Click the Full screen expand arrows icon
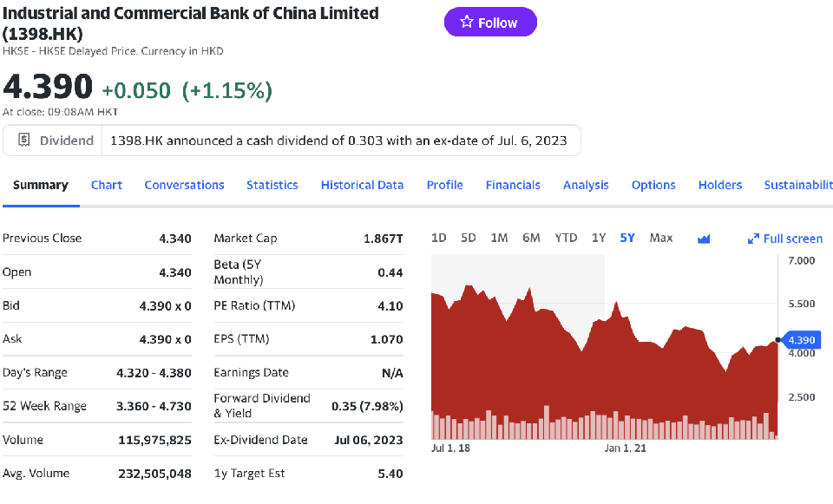 coord(753,239)
